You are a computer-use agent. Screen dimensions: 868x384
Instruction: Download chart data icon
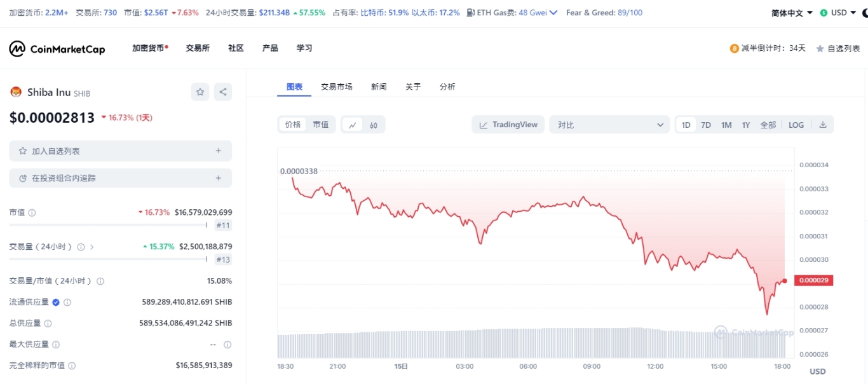(823, 125)
